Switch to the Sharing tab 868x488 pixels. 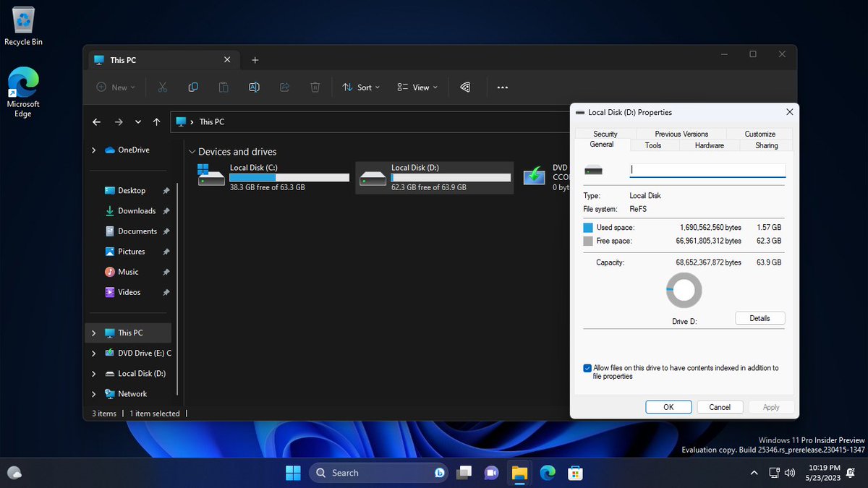pyautogui.click(x=767, y=145)
